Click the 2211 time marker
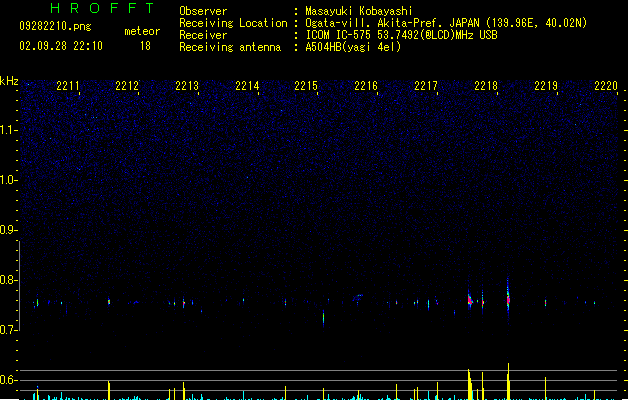 click(x=68, y=86)
